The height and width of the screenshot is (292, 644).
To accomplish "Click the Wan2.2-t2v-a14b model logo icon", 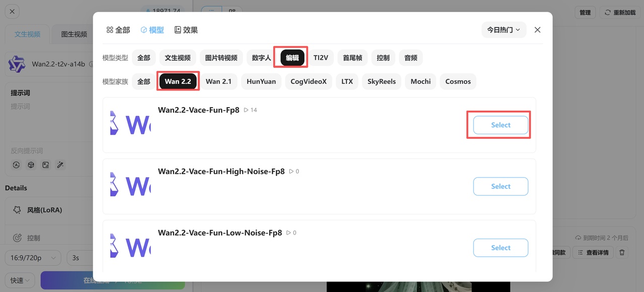I will coord(17,64).
